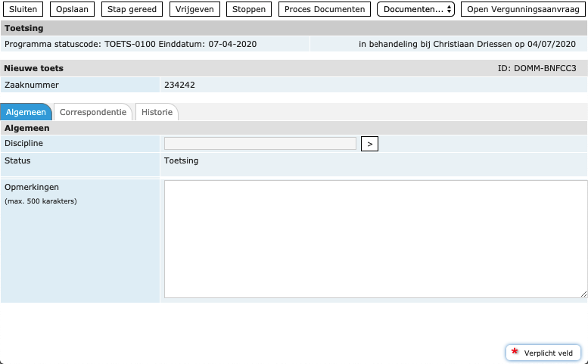
Task: Save the form with Opslaan
Action: pos(73,9)
